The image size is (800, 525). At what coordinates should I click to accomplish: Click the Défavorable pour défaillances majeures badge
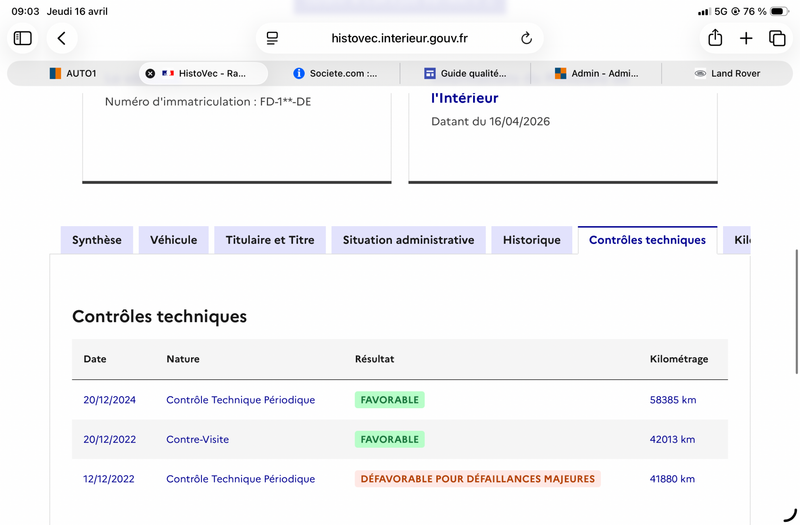coord(478,479)
